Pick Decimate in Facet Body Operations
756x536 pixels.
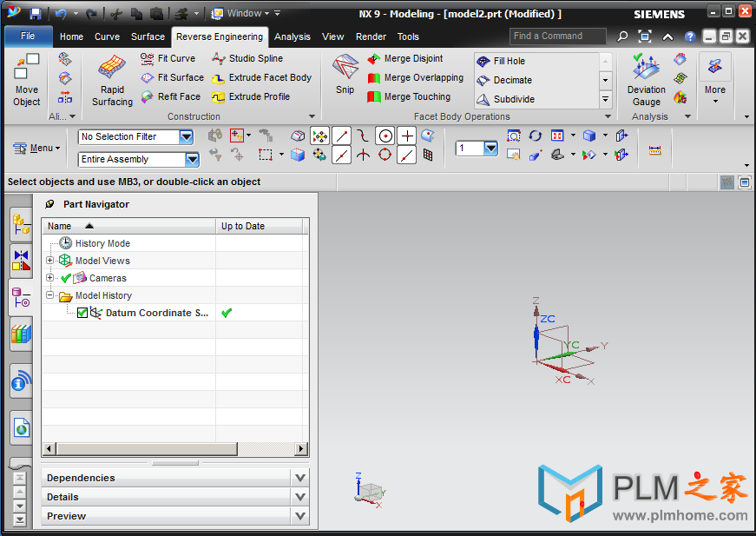tap(504, 80)
